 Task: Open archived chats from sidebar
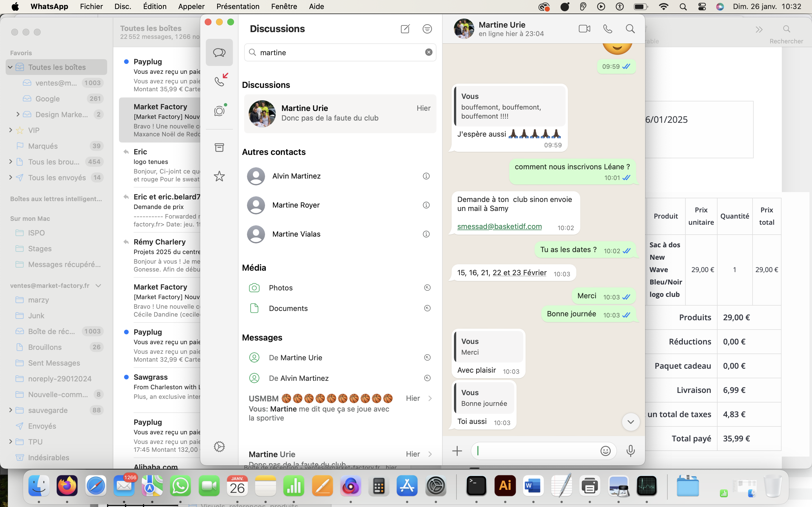point(219,147)
